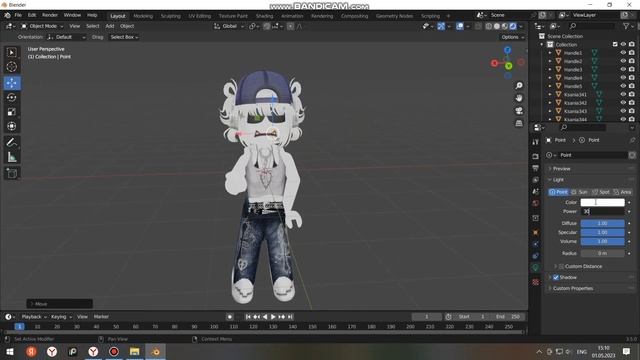The height and width of the screenshot is (360, 640).
Task: Open the Tool properties tab icon
Action: pos(536,142)
